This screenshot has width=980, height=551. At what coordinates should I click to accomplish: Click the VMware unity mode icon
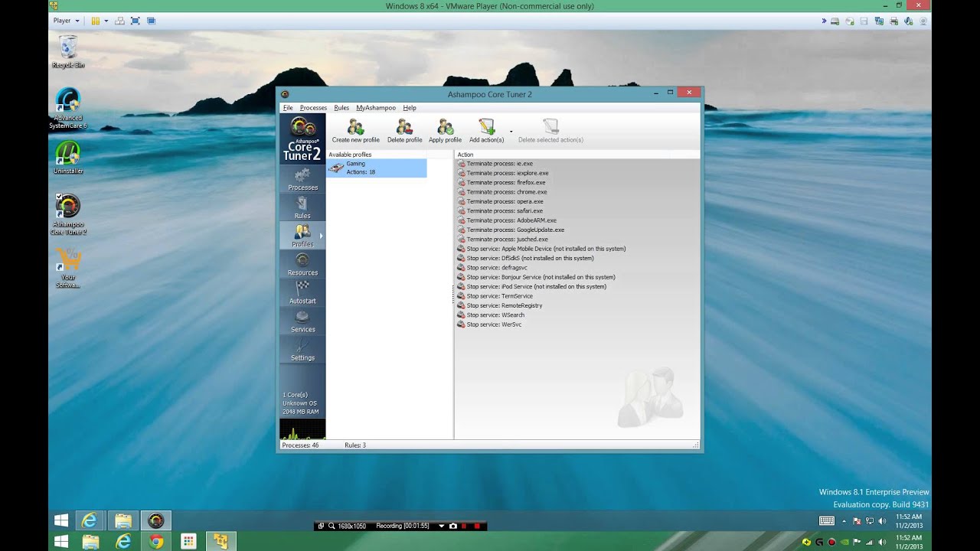click(x=151, y=21)
